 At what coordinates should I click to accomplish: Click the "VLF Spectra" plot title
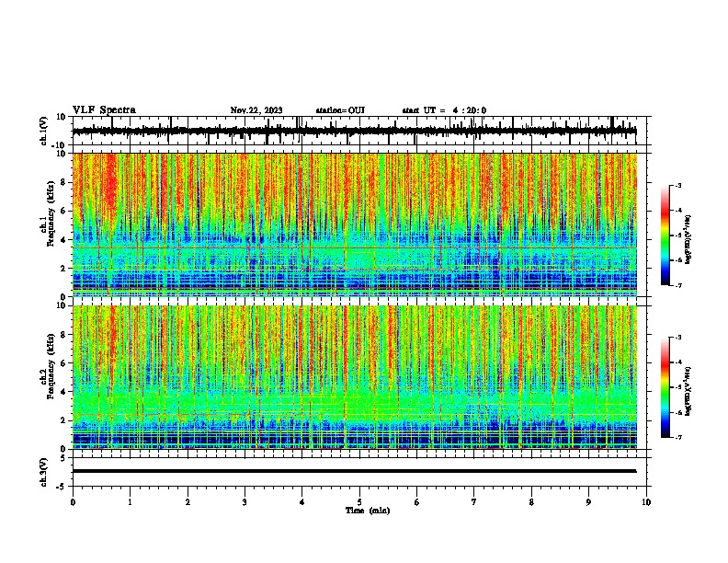click(x=104, y=110)
